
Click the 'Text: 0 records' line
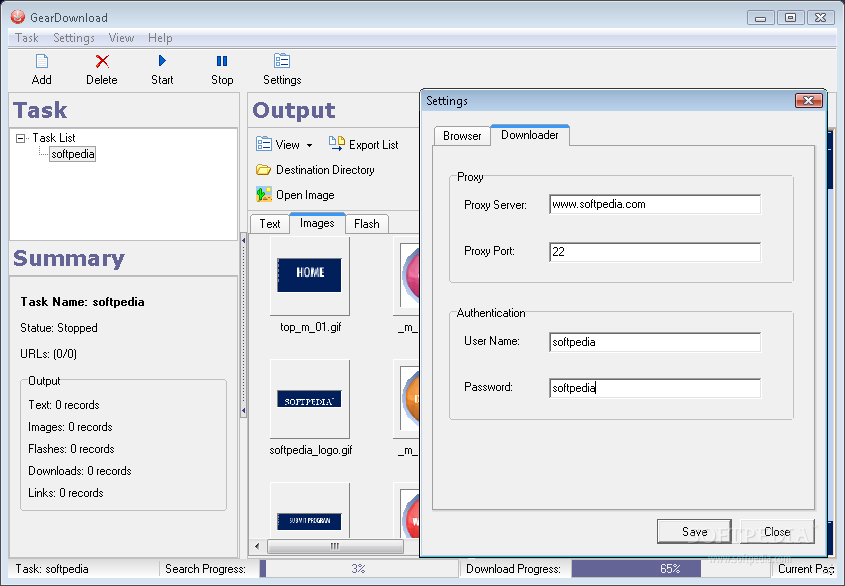64,405
